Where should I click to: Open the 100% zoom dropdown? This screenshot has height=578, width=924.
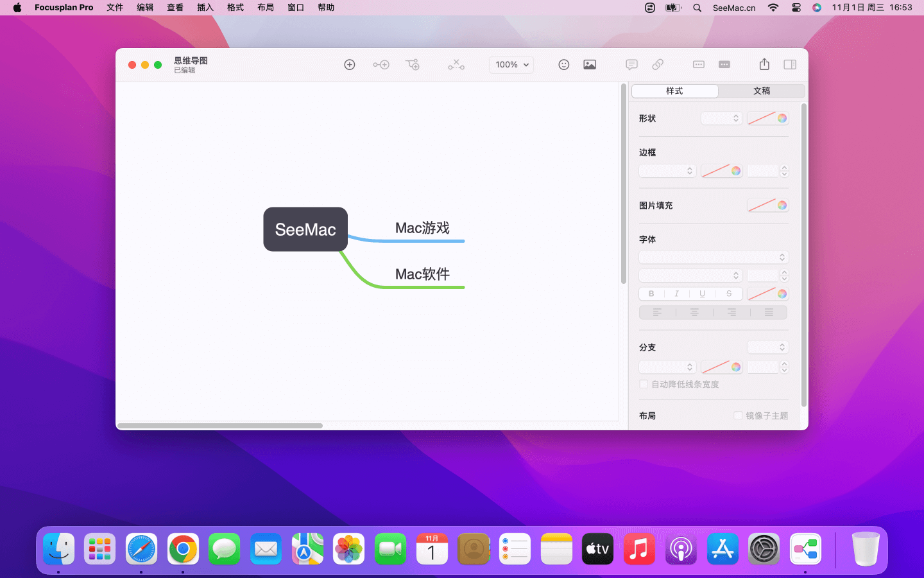[x=511, y=65]
